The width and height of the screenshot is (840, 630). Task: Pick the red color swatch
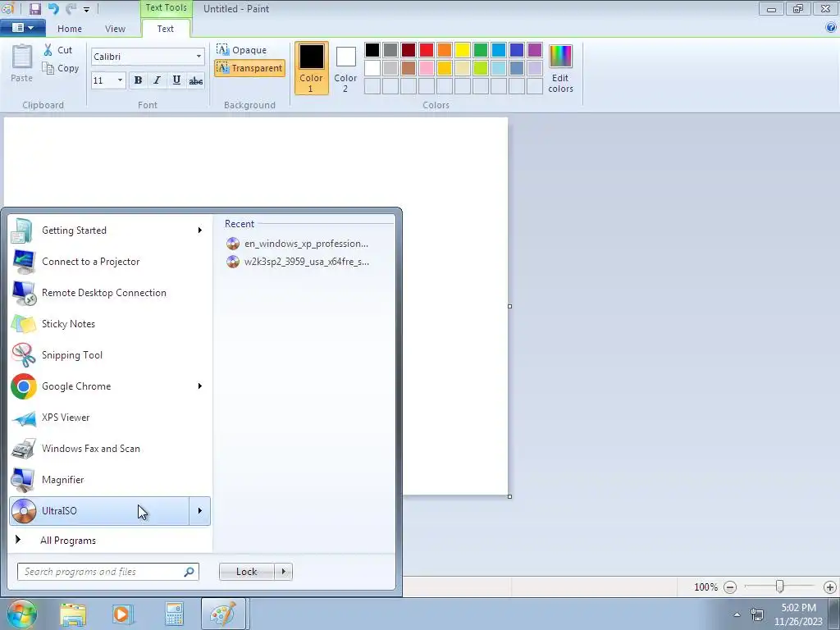pyautogui.click(x=427, y=50)
